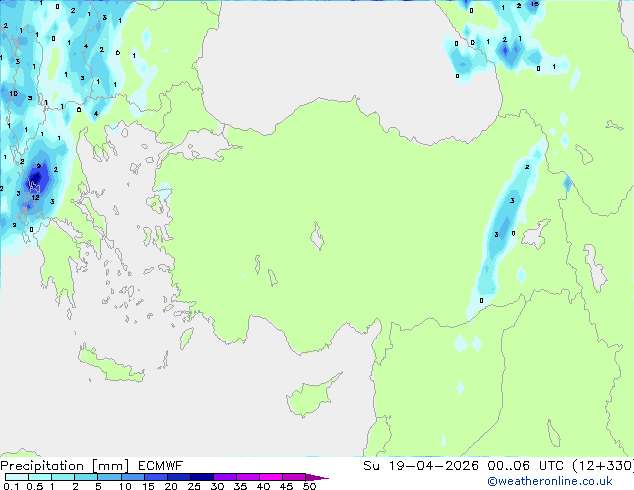The width and height of the screenshot is (634, 490).
Task: Select the 45 mm legend color swatch
Action: click(294, 477)
